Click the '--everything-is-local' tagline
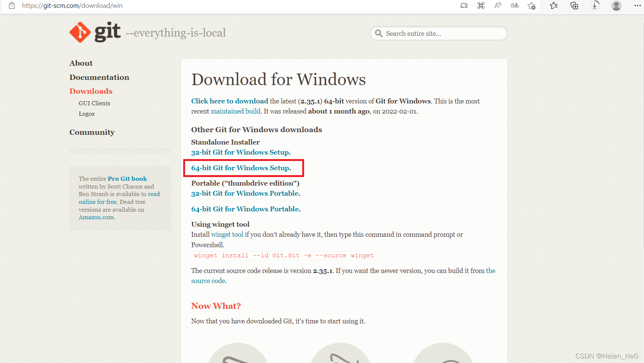 coord(175,33)
